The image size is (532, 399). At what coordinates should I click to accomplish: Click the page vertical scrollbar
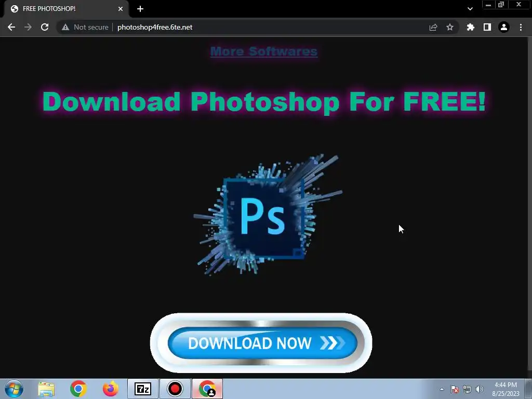click(x=529, y=204)
